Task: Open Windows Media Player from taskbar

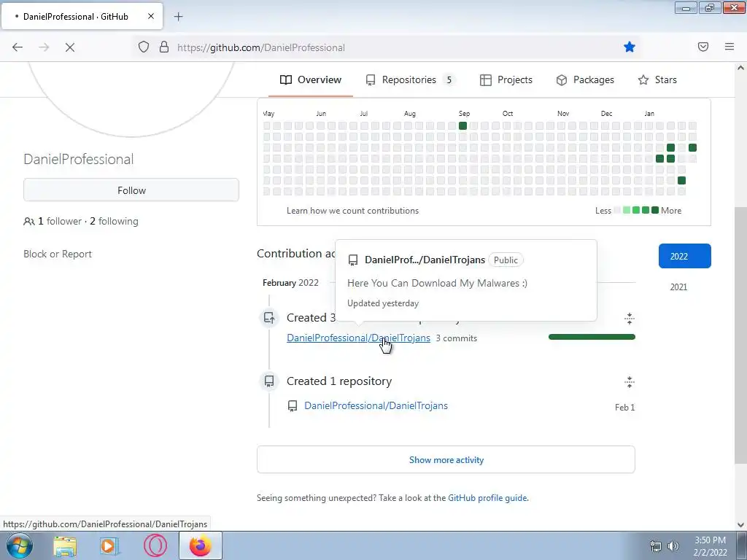Action: pyautogui.click(x=109, y=546)
